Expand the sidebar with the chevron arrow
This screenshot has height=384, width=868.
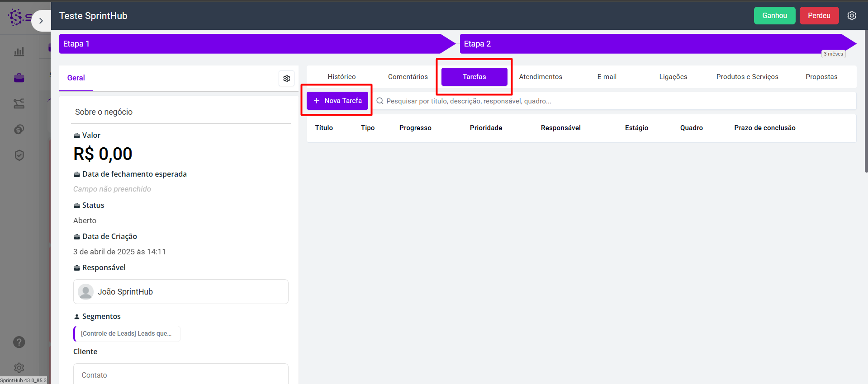click(x=41, y=21)
